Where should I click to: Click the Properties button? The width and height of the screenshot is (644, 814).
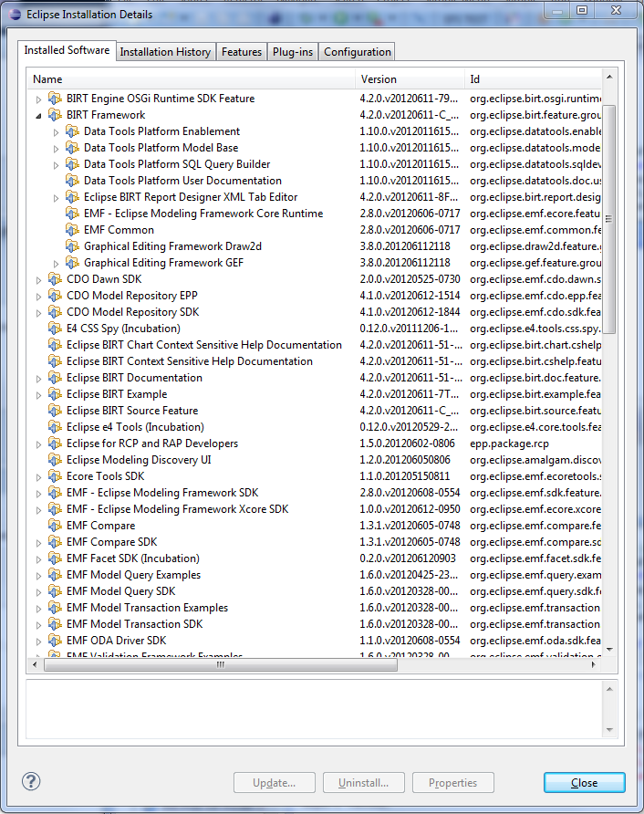tap(452, 782)
